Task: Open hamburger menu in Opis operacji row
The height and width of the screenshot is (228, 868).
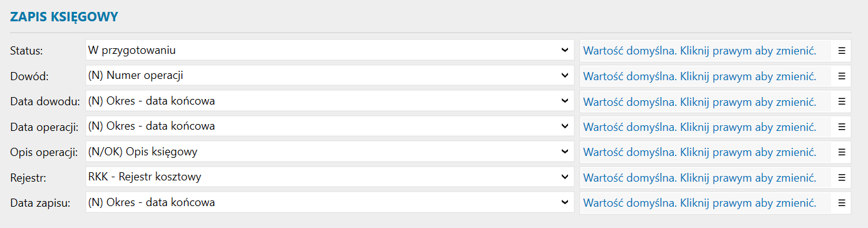Action: pos(841,152)
